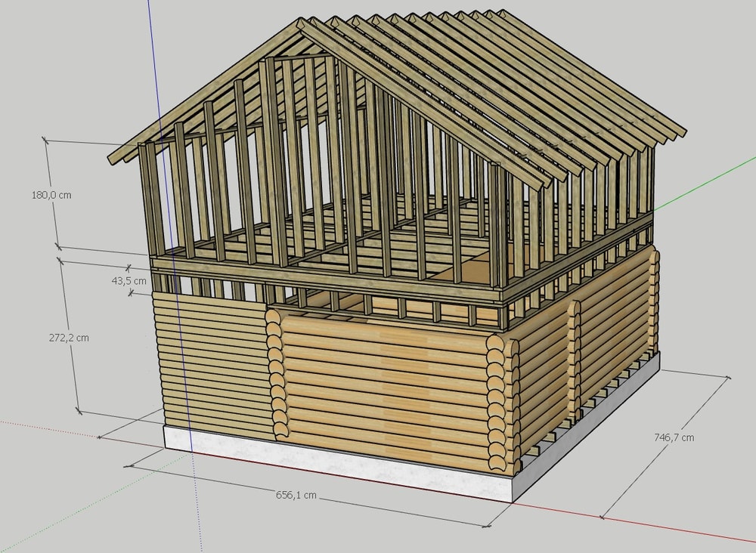Select the 272,2 cm wall height dimension
The height and width of the screenshot is (553, 756).
click(x=68, y=338)
